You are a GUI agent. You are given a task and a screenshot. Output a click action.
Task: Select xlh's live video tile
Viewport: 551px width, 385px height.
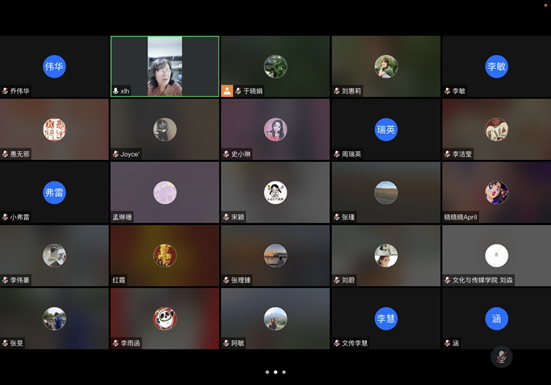tap(165, 66)
